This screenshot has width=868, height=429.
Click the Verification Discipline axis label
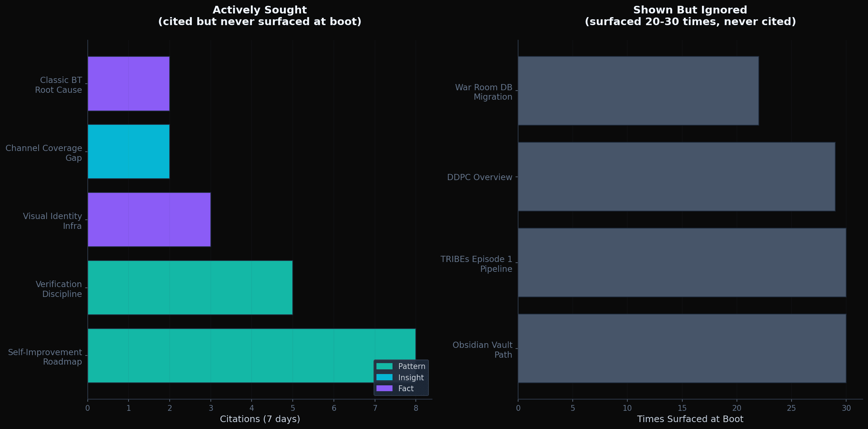pos(59,289)
